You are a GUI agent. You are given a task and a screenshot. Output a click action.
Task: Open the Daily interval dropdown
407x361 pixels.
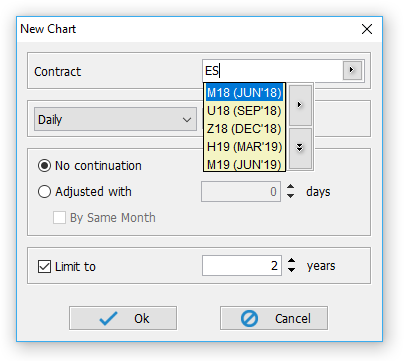(115, 119)
